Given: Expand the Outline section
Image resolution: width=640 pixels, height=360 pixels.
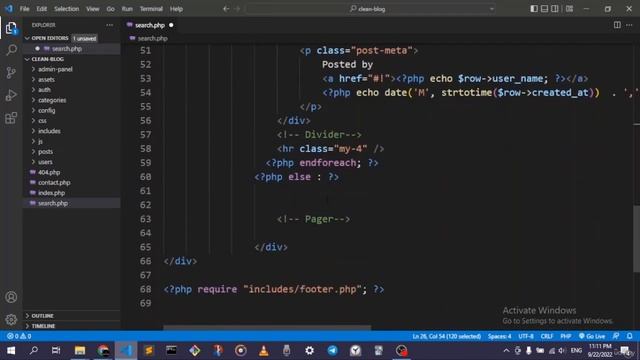Looking at the screenshot, I should (x=42, y=316).
